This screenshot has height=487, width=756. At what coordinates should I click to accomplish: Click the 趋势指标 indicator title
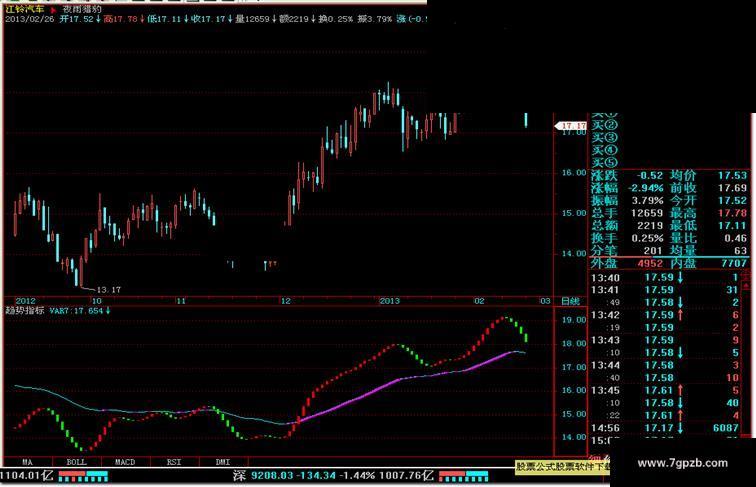click(x=25, y=311)
